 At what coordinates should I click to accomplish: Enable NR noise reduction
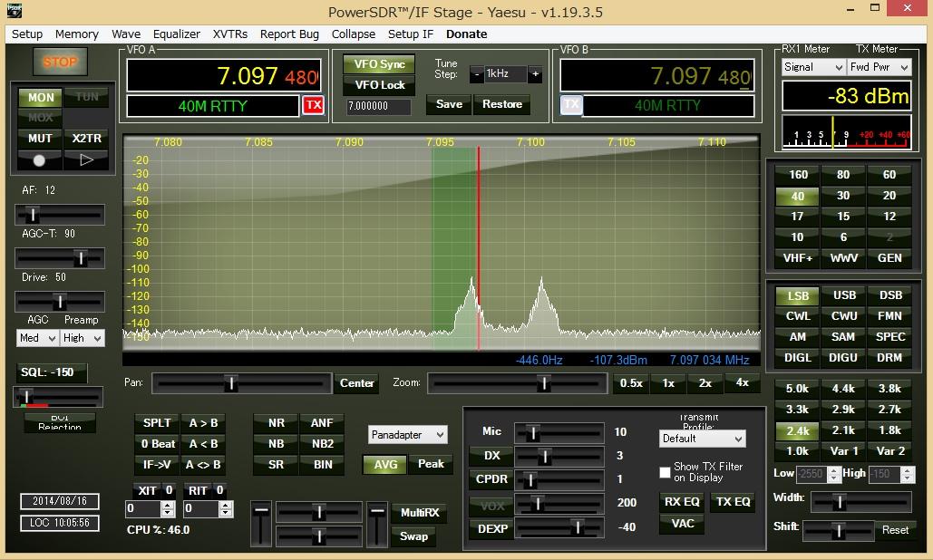tap(276, 423)
